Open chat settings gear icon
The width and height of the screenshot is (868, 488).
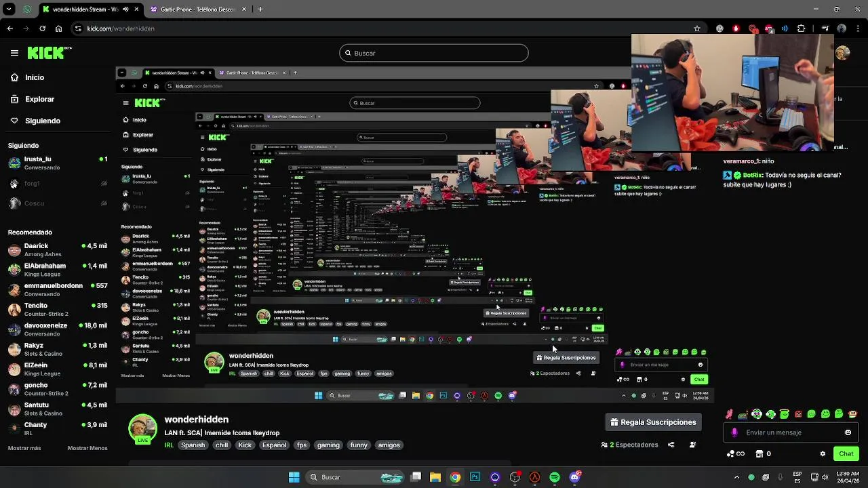click(x=823, y=453)
